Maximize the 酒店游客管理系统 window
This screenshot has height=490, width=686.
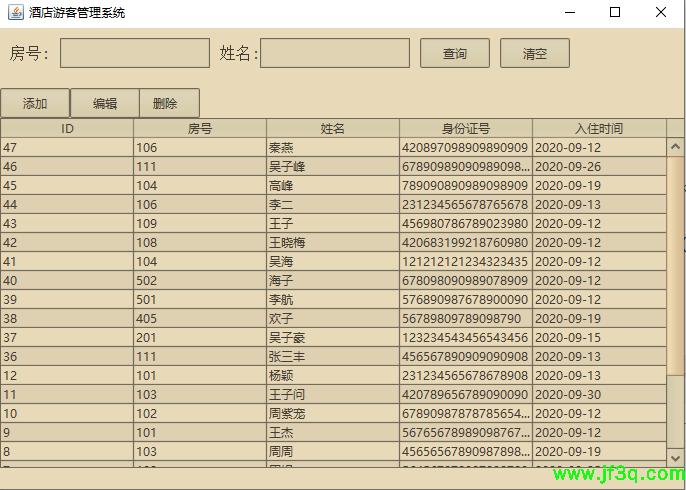point(615,13)
